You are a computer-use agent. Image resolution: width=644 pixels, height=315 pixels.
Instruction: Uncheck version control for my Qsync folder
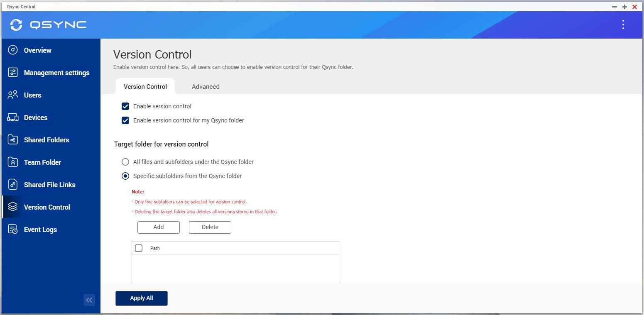tap(125, 120)
